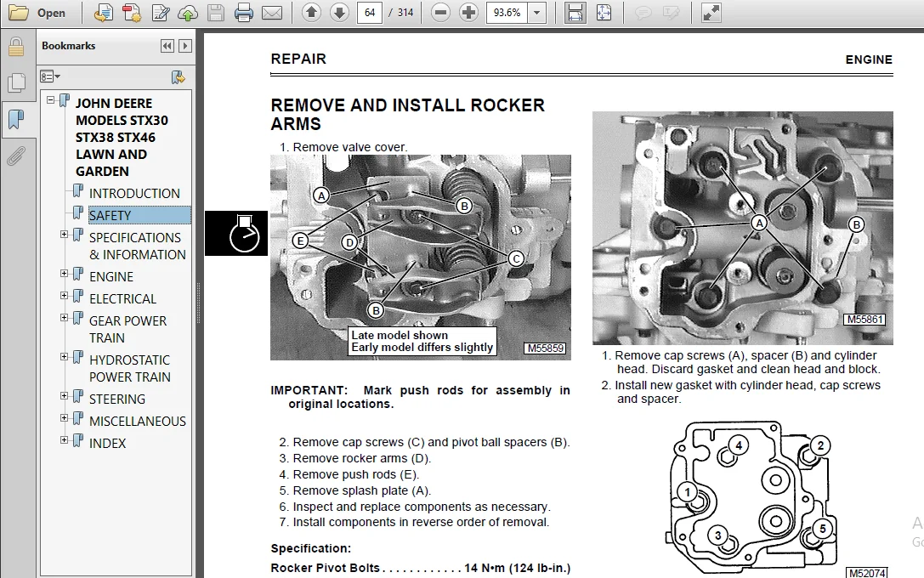Expand the Hydrostatic Power Train bookmark
Viewport: 924px width, 578px height.
[x=65, y=357]
